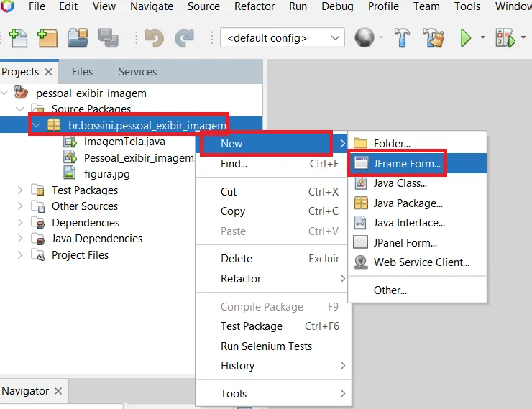Click the New Project toolbar icon
The width and height of the screenshot is (532, 409).
pos(47,38)
